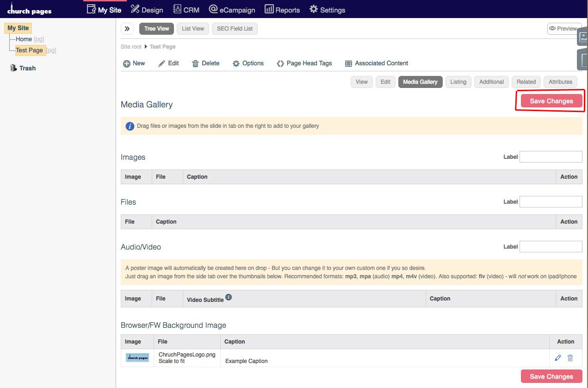Open page Options with gear icon
The image size is (588, 388).
(x=248, y=63)
